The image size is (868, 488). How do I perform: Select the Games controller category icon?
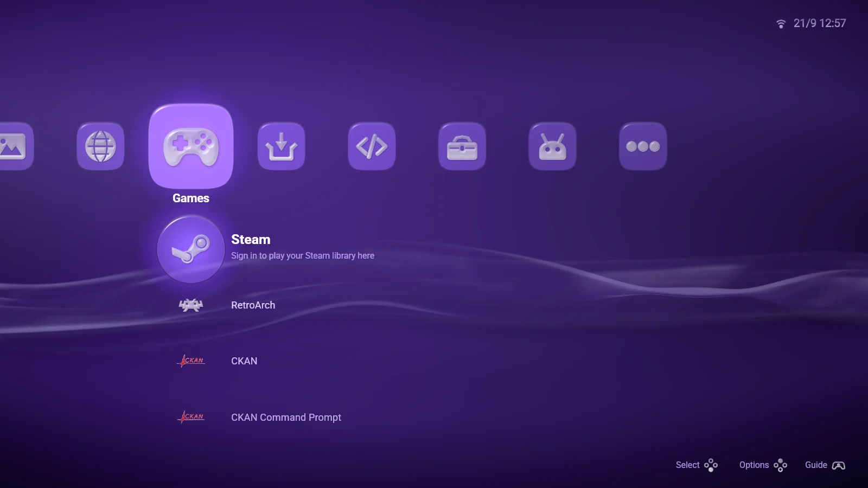191,146
